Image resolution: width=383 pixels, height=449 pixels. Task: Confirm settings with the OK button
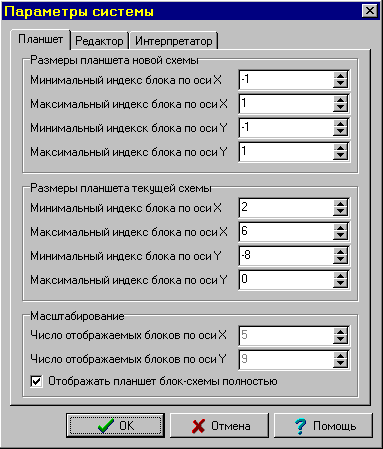[115, 426]
